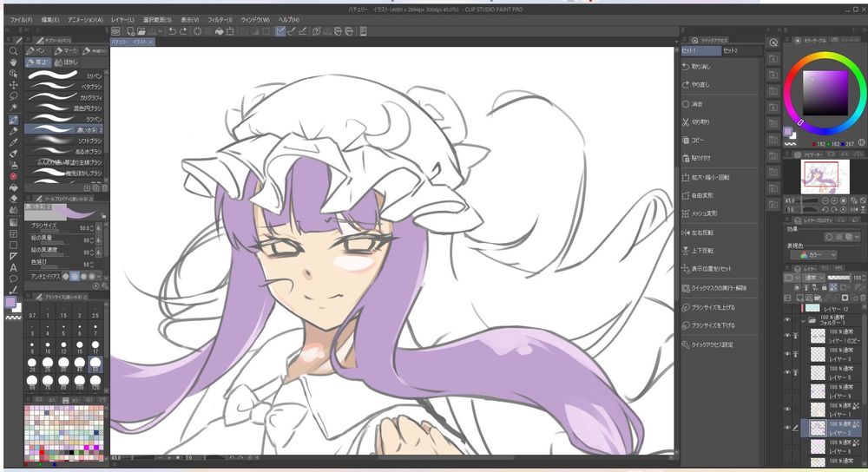
Task: Toggle visibility eye of フォルダー 1
Action: click(788, 320)
